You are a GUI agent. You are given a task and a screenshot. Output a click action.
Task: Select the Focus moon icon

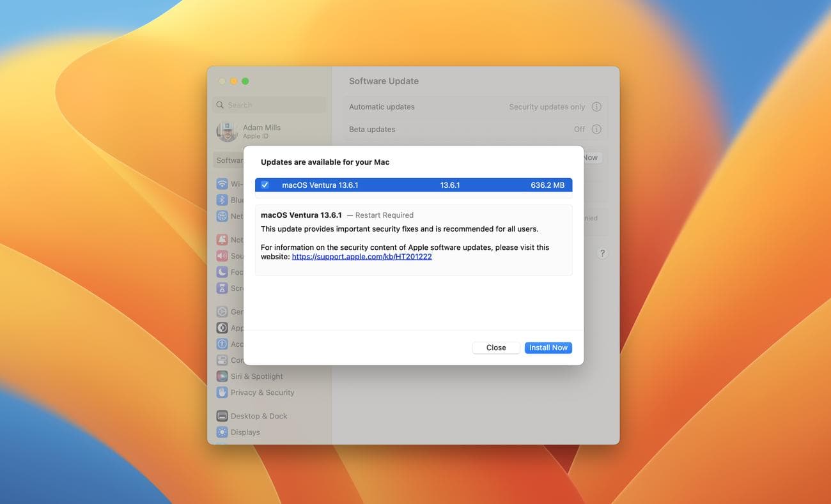[222, 271]
